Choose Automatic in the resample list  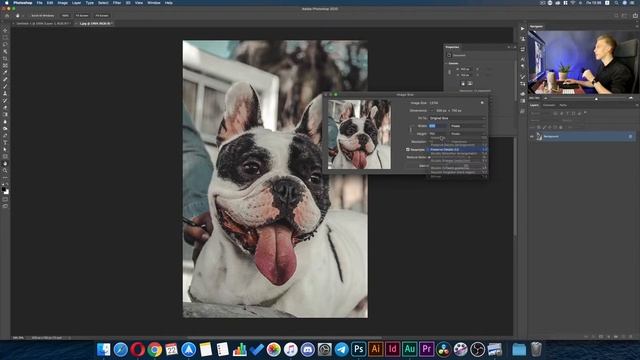coord(457,138)
